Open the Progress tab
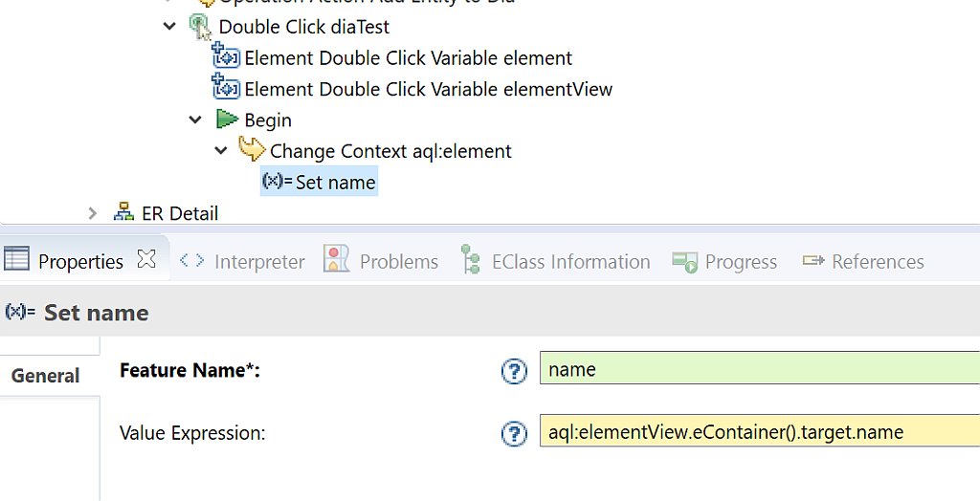The height and width of the screenshot is (501, 980). coord(724,261)
